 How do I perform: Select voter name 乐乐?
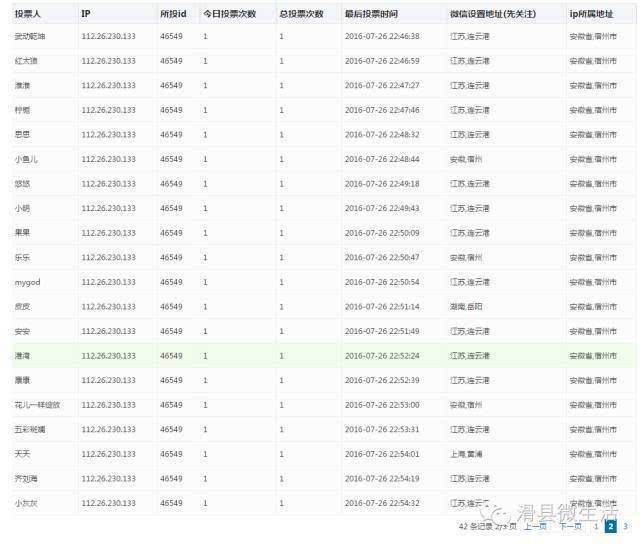click(22, 257)
